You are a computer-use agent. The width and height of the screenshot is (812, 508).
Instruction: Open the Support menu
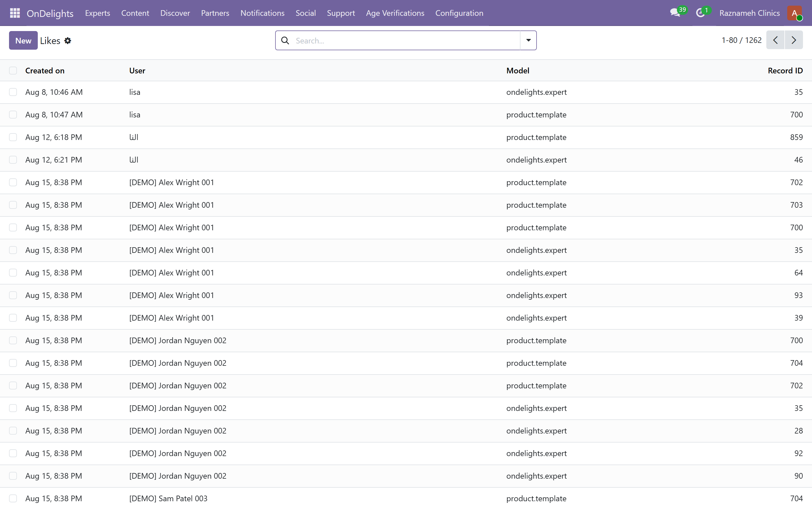coord(341,13)
